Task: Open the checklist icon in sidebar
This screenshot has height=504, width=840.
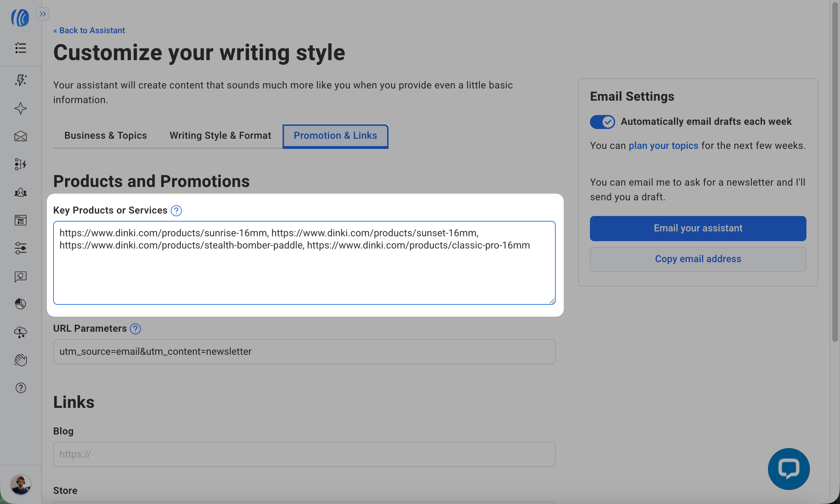Action: 21,48
